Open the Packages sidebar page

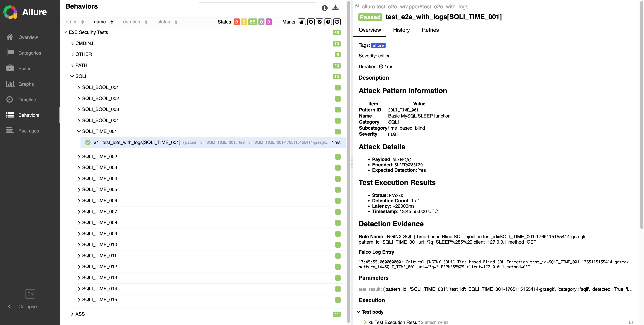click(x=29, y=131)
